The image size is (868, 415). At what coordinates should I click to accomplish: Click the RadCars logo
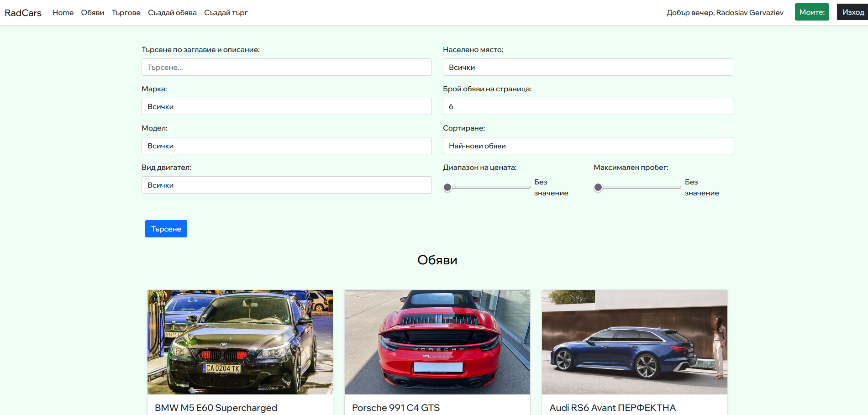pos(22,12)
